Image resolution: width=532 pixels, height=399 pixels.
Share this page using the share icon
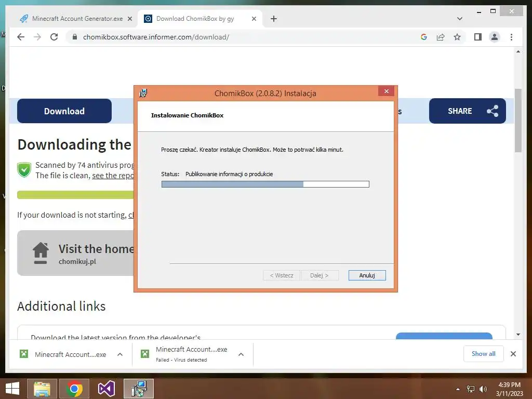441,37
